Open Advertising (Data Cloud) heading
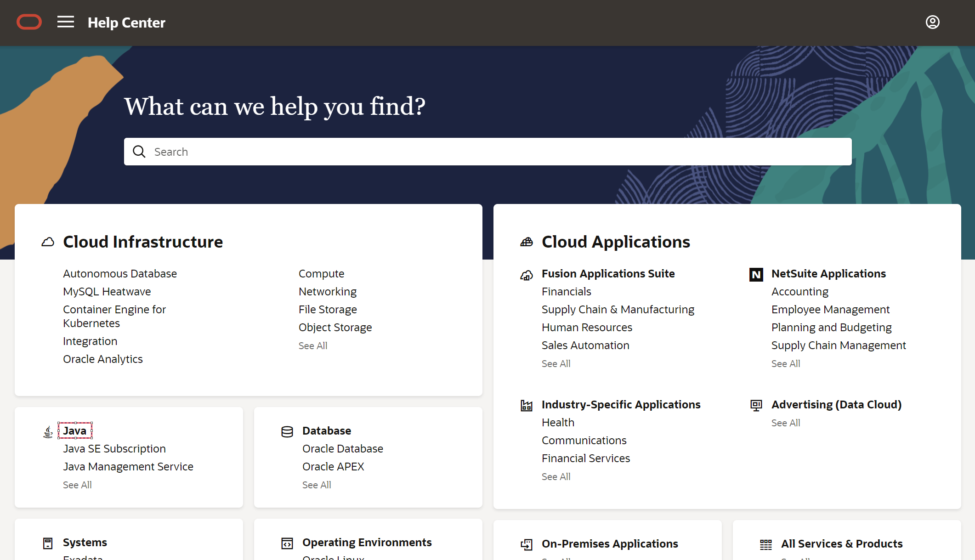 (836, 405)
